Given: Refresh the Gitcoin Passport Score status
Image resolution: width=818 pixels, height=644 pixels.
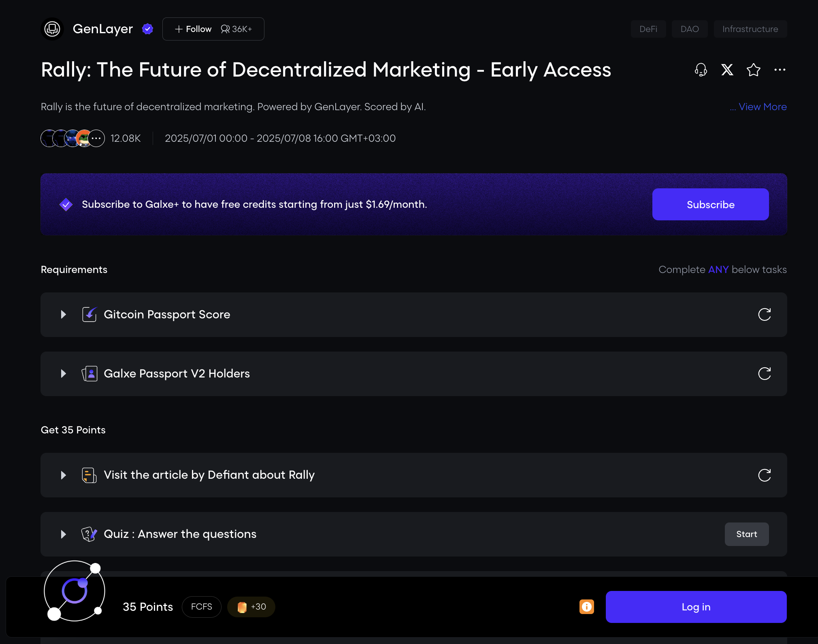Looking at the screenshot, I should 765,315.
